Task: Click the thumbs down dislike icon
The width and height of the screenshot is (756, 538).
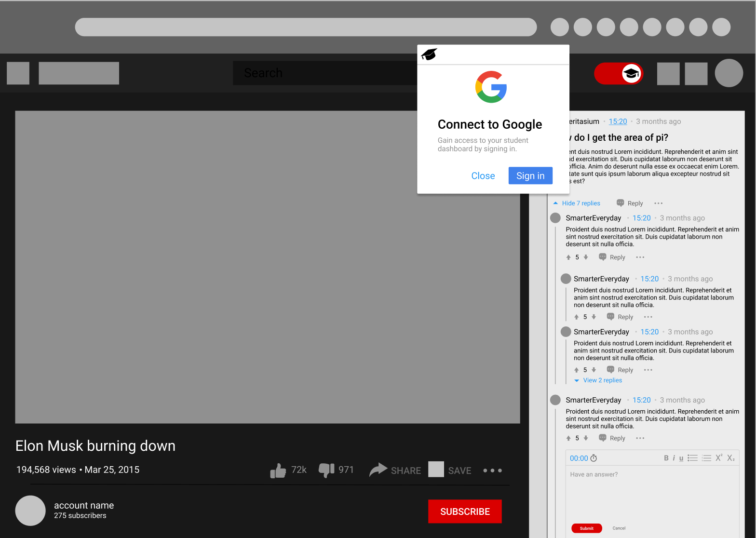Action: 326,470
